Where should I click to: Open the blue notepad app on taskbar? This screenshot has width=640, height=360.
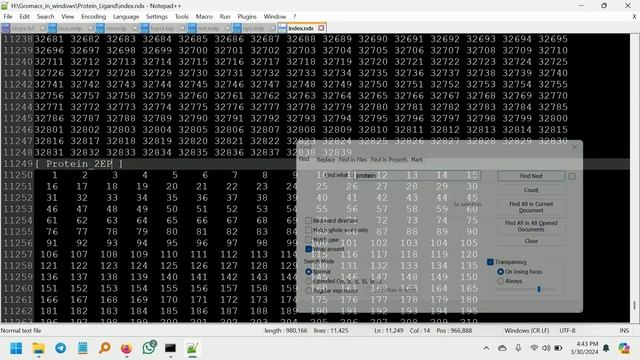pos(82,348)
